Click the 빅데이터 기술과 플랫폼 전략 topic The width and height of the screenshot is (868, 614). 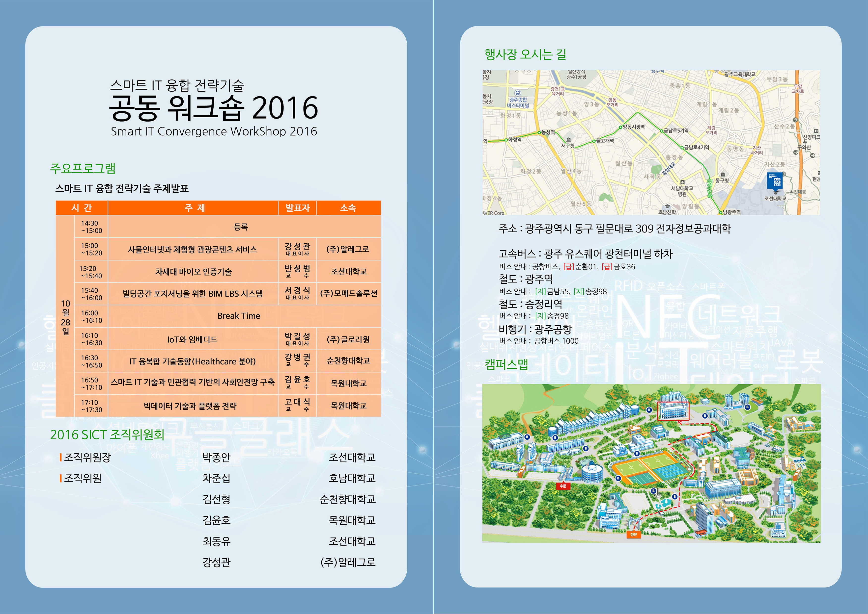[x=190, y=406]
